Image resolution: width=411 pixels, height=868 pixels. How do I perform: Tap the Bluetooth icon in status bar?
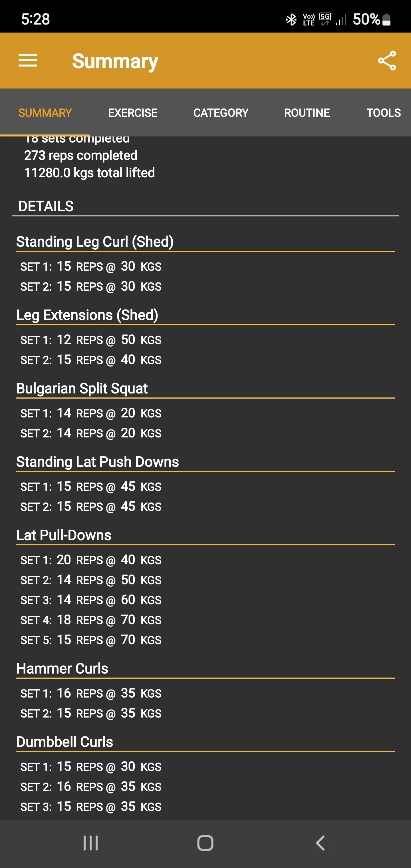click(x=292, y=19)
